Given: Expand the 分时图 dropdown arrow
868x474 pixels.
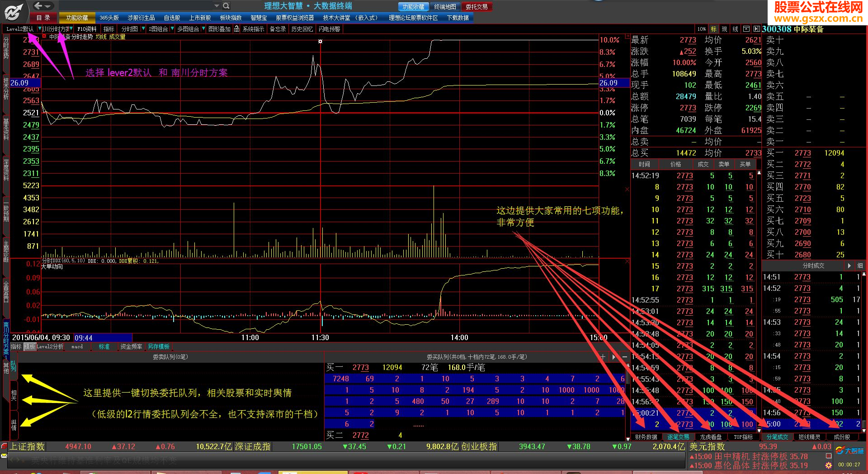Looking at the screenshot, I should (x=143, y=28).
